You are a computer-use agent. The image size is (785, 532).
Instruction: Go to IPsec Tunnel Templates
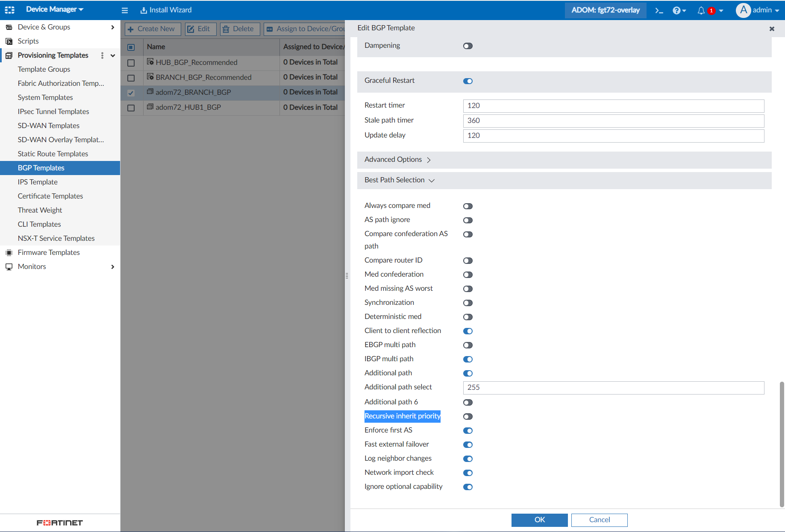pyautogui.click(x=53, y=111)
